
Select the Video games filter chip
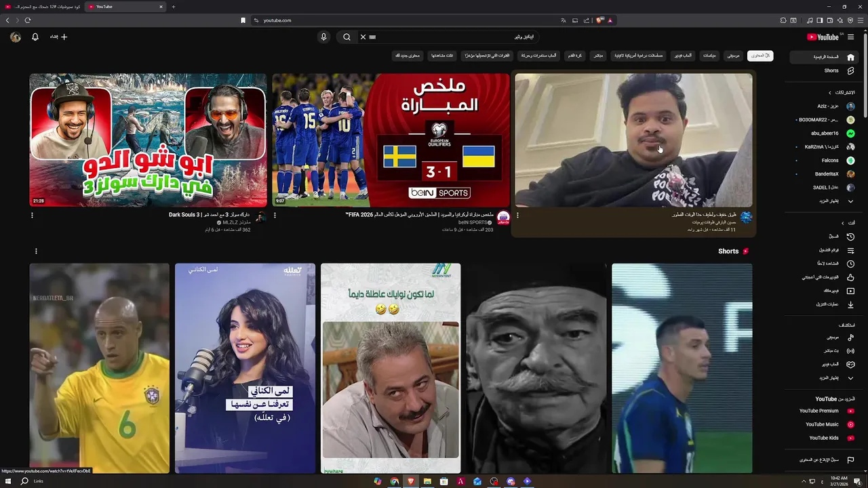pyautogui.click(x=682, y=56)
